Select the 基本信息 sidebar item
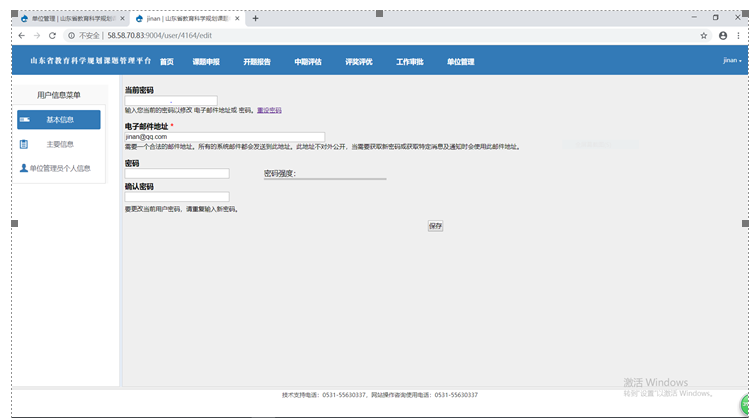This screenshot has height=418, width=754. point(59,120)
